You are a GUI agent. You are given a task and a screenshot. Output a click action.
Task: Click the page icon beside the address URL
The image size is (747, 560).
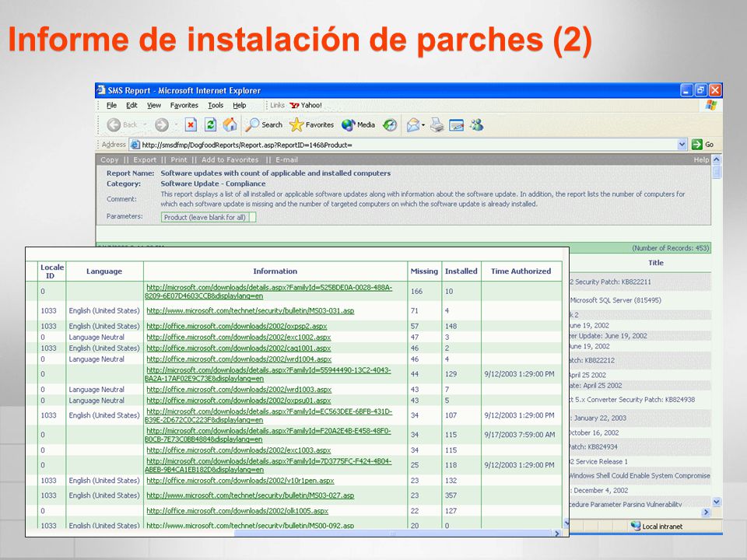coord(135,145)
